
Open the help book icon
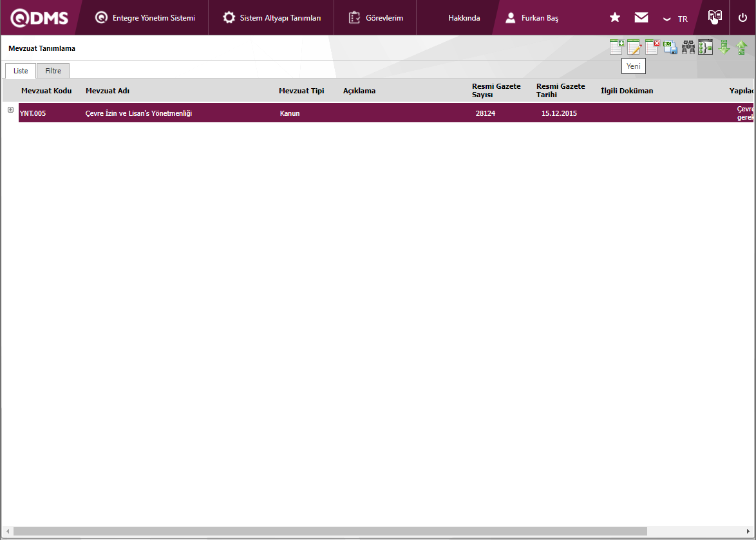715,17
